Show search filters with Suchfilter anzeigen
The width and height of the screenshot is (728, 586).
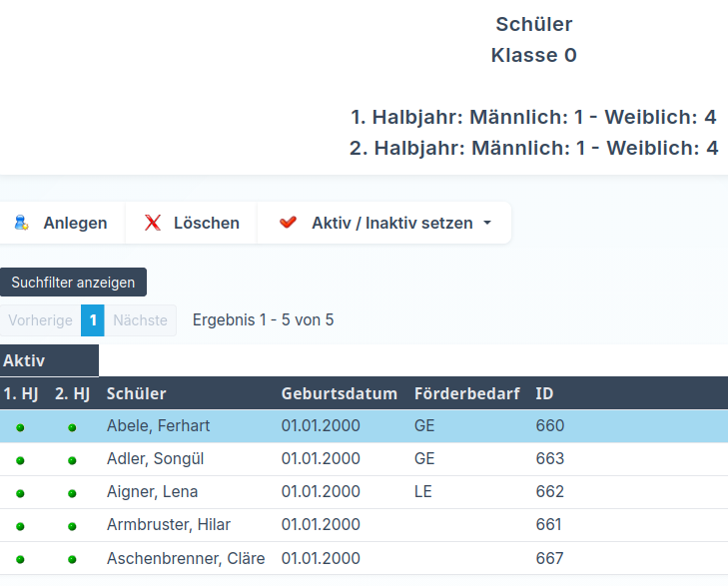click(x=73, y=283)
